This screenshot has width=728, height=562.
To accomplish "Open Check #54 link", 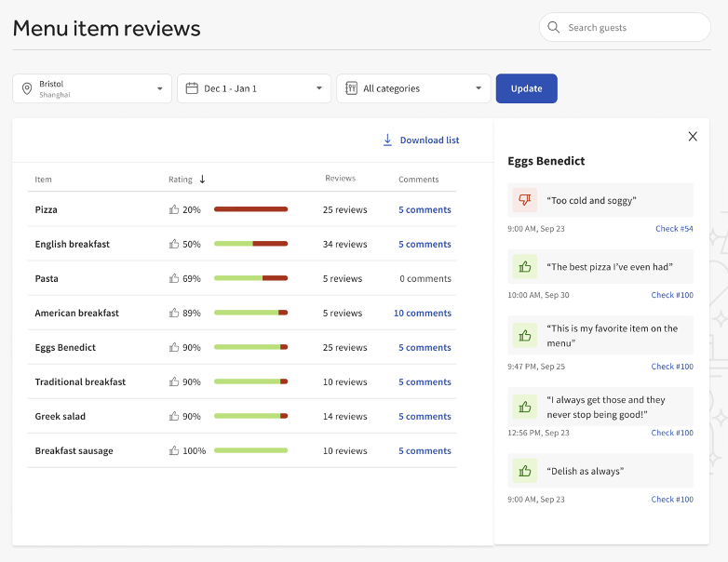I will coord(674,229).
